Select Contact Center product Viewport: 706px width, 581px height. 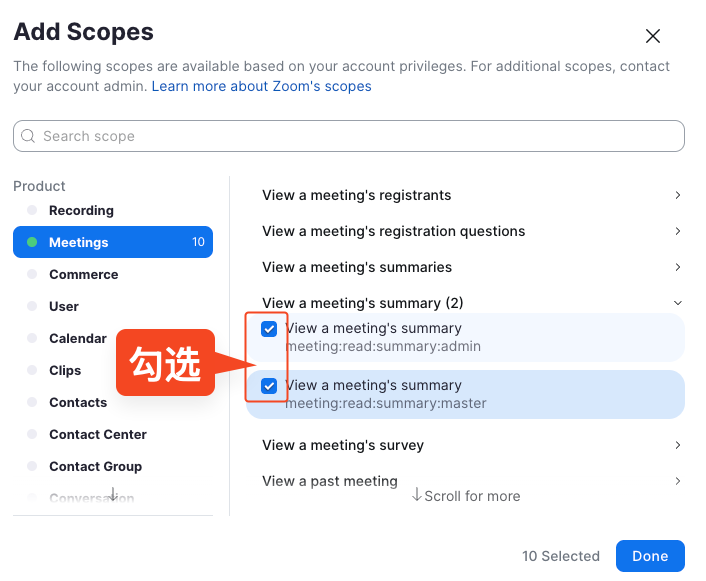97,435
